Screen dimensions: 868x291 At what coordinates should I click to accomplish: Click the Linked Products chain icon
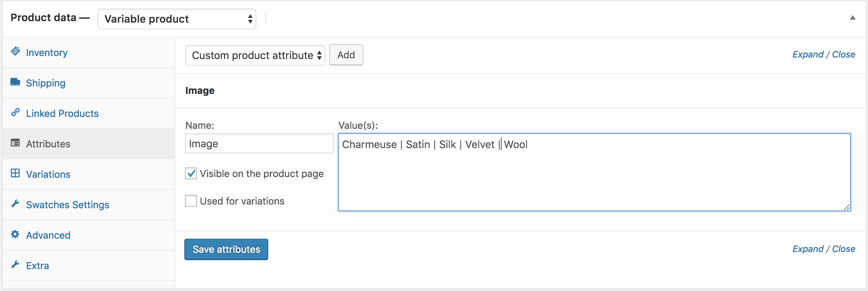(15, 113)
